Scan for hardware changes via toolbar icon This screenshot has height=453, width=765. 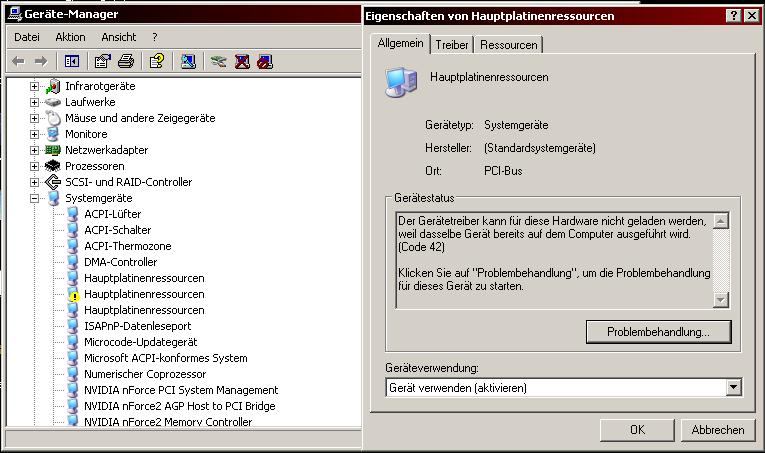coord(188,61)
